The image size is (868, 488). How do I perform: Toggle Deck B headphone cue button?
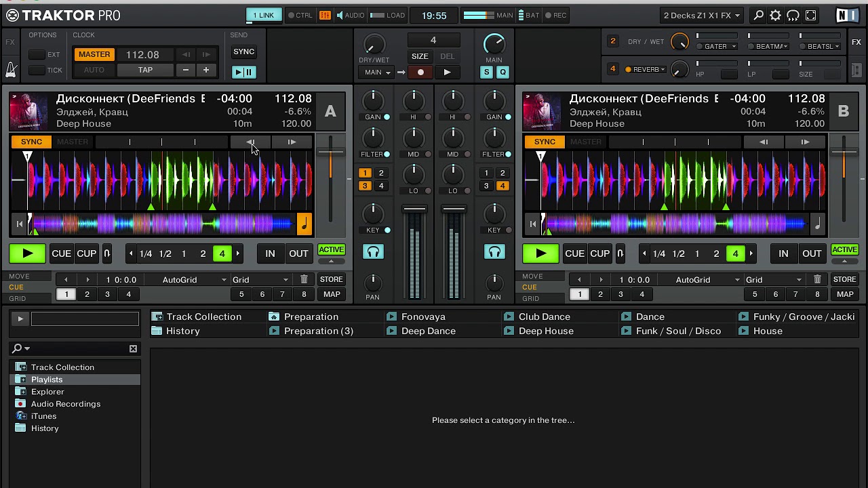494,252
